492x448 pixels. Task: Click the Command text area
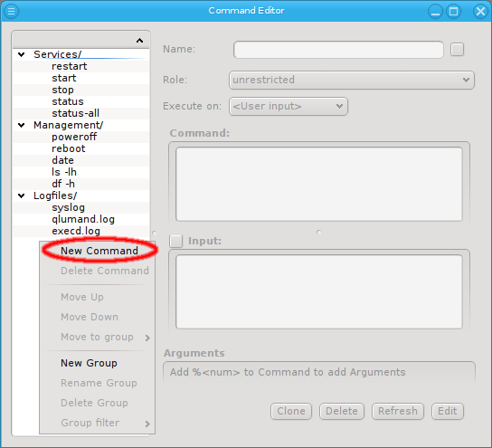tap(318, 184)
